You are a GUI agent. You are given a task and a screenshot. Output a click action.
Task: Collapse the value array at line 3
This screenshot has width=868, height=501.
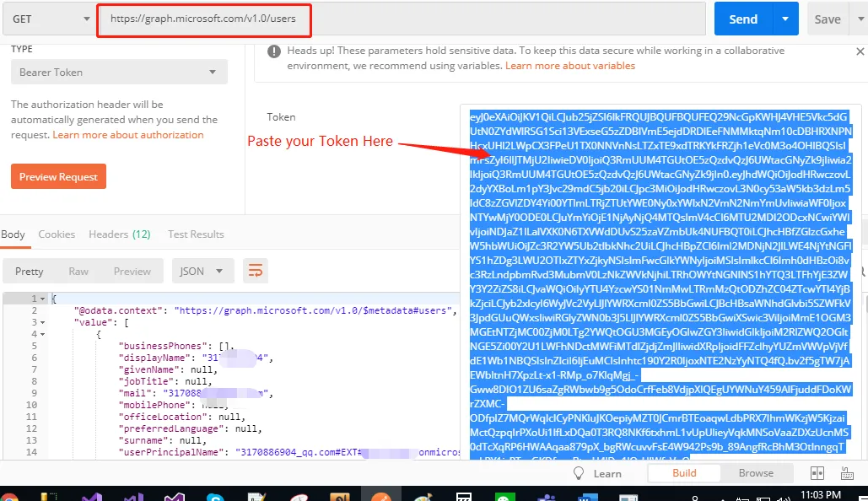[43, 322]
